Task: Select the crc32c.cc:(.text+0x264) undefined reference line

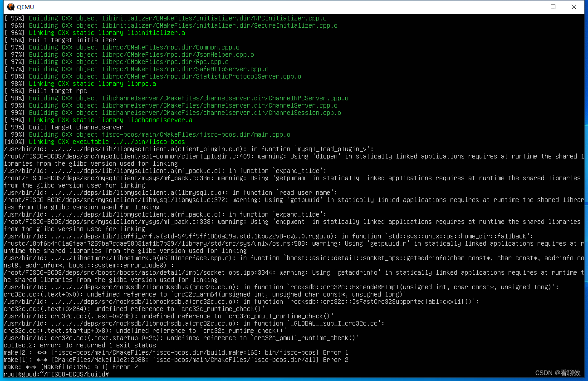Action: (x=134, y=309)
